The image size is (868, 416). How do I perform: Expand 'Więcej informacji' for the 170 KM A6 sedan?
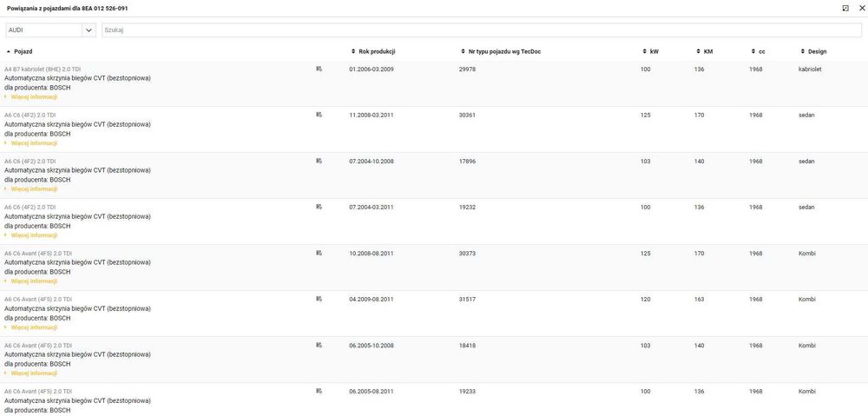33,143
